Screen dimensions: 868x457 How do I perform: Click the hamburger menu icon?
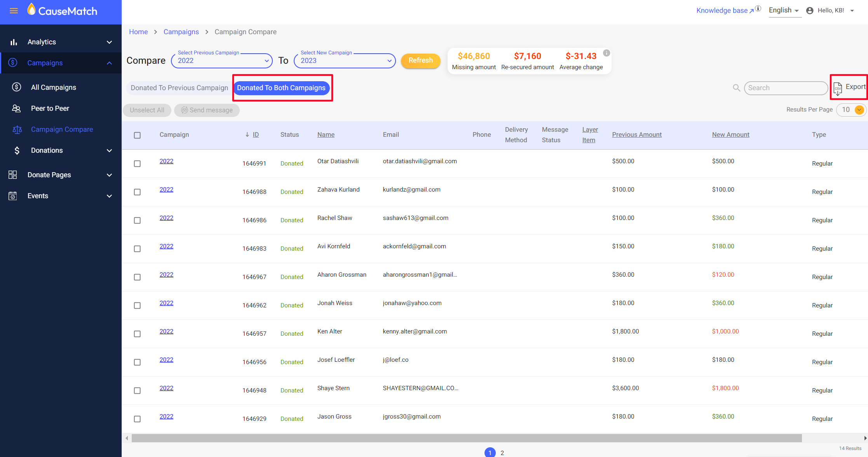tap(14, 11)
